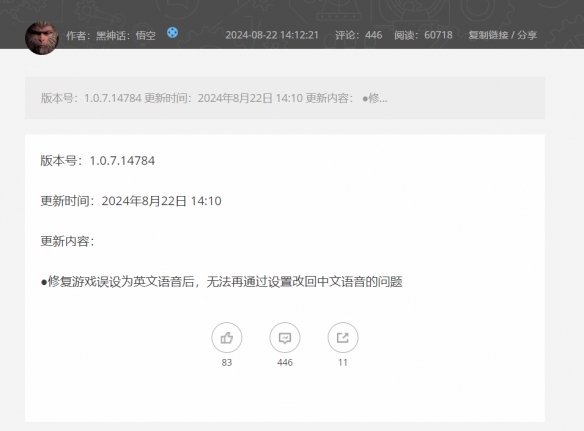Click the share arrow icon
The width and height of the screenshot is (584, 431).
343,337
